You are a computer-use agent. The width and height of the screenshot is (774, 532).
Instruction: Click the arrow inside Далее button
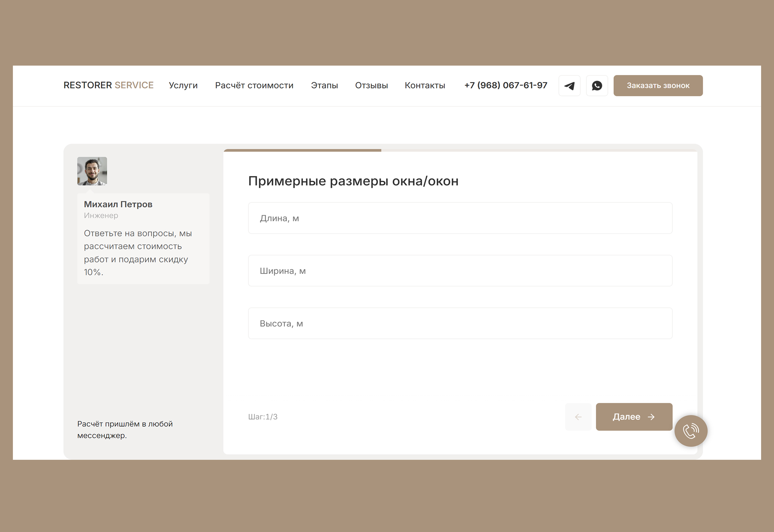point(651,417)
